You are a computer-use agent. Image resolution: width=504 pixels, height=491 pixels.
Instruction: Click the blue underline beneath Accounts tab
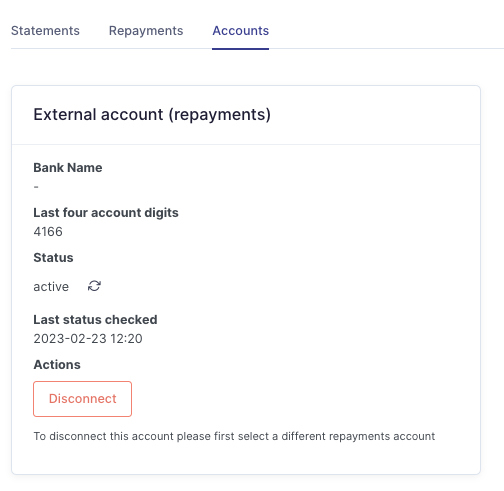pyautogui.click(x=240, y=49)
